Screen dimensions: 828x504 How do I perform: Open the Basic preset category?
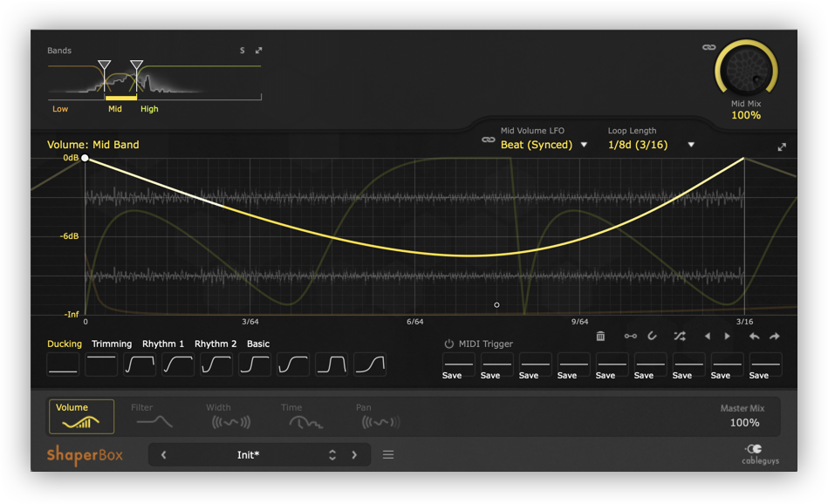click(258, 344)
